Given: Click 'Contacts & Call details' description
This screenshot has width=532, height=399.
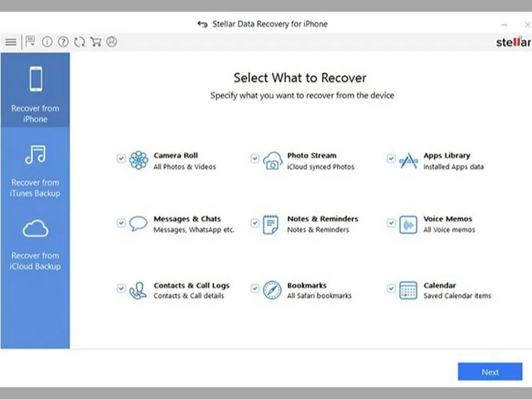Looking at the screenshot, I should pyautogui.click(x=189, y=296).
